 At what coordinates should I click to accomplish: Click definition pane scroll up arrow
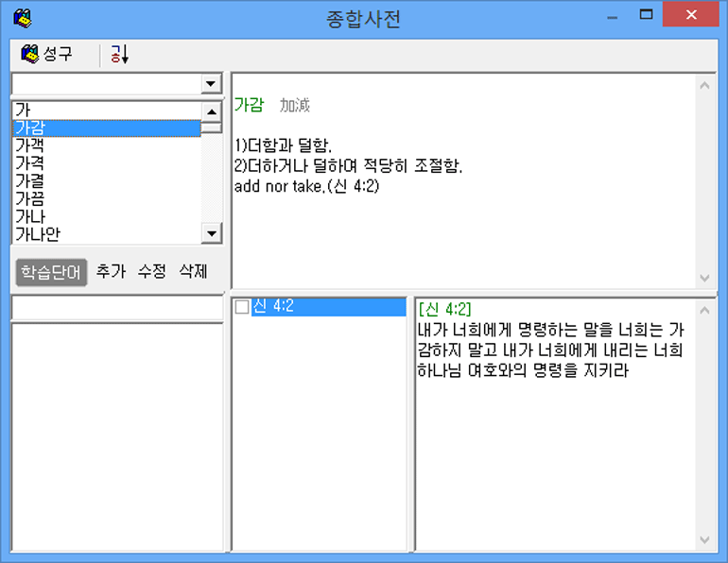pos(704,85)
